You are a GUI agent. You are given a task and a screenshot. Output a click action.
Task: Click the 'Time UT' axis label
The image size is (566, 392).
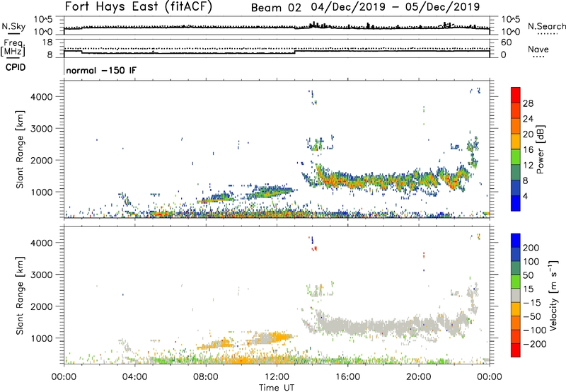pos(277,388)
